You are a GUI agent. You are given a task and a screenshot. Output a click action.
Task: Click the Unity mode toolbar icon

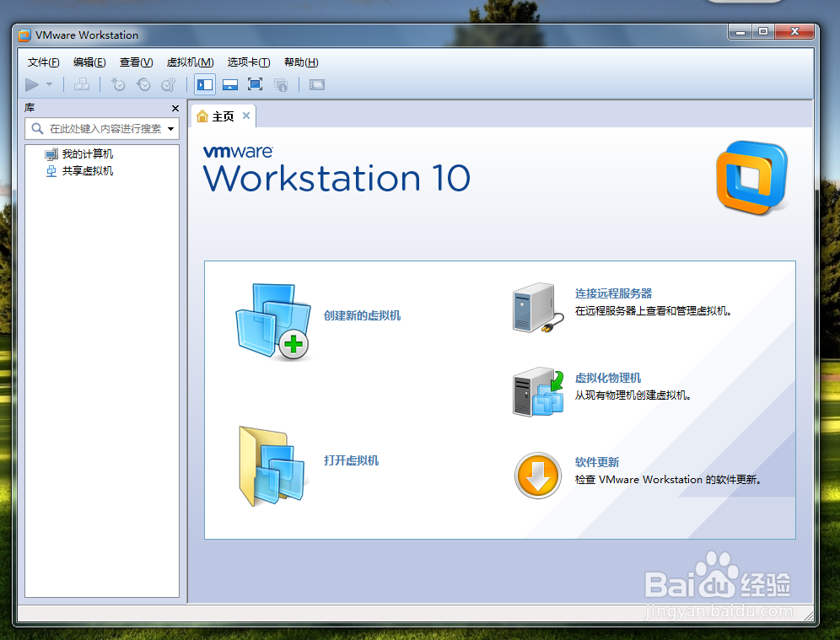pos(281,84)
